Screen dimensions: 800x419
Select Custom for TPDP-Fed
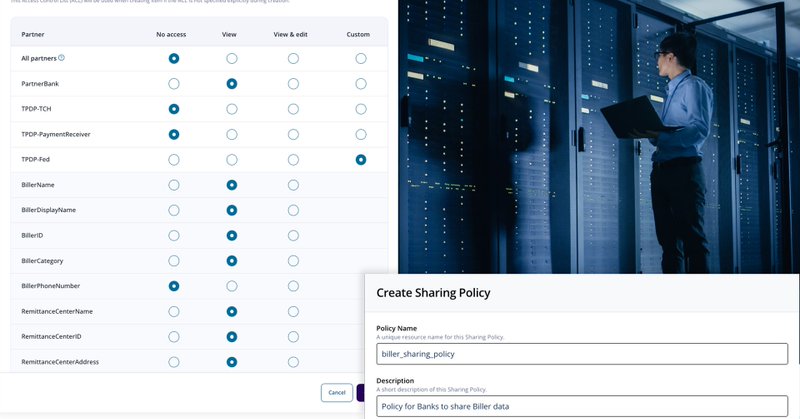tap(361, 160)
